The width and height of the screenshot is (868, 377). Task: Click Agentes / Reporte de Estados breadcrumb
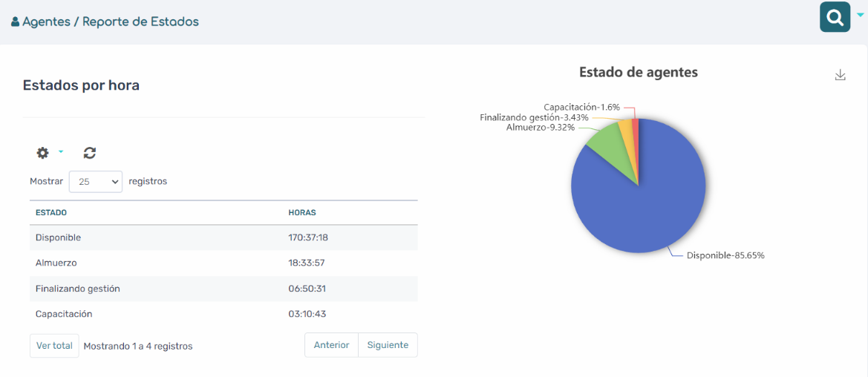tap(110, 22)
